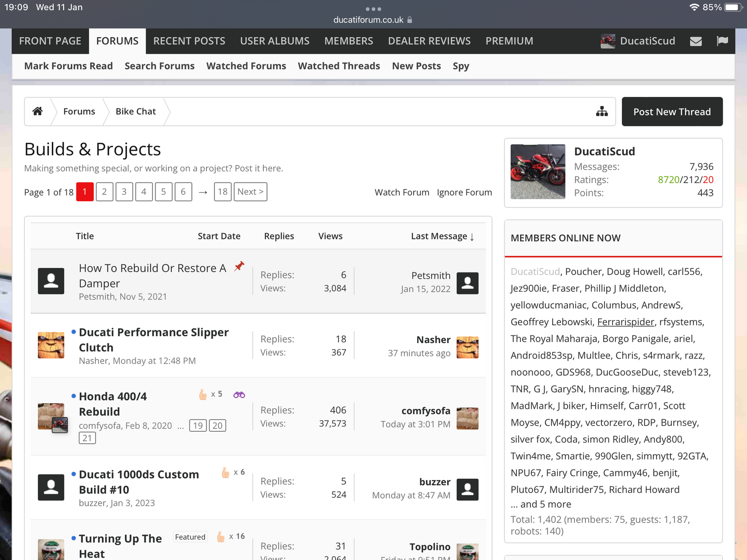Open comfysofa thread starter avatar
Screen dimensions: 747x560
tap(51, 416)
